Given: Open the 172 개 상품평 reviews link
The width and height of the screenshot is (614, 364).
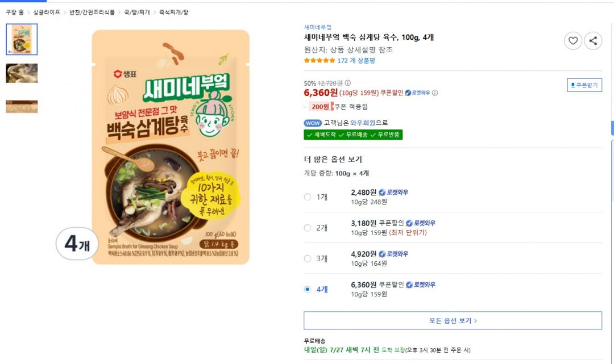Looking at the screenshot, I should (356, 61).
